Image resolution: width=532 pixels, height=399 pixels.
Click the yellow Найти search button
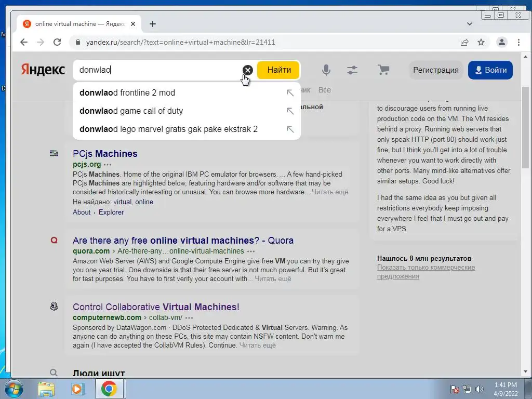tap(278, 70)
